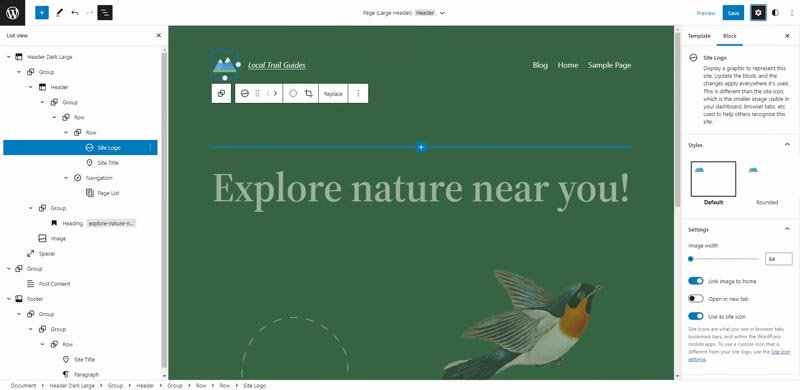800x390 pixels.
Task: Click the Save button
Action: point(733,13)
